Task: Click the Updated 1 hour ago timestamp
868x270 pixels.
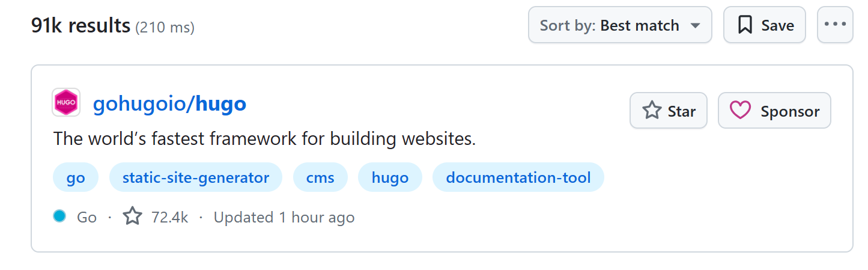Action: tap(284, 217)
